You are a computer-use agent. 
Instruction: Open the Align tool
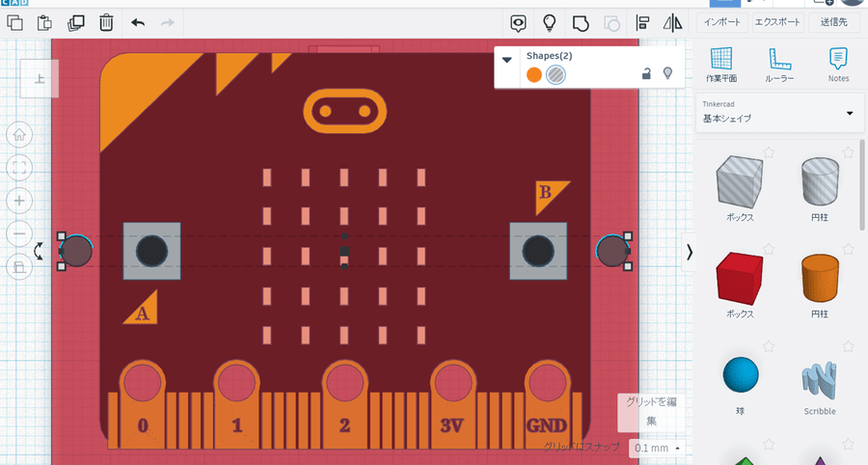[x=642, y=23]
